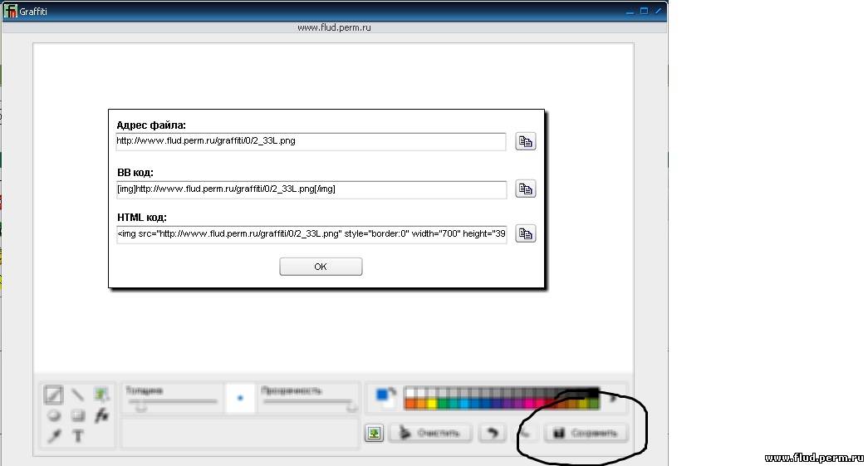Click the Очистить clear canvas button
The width and height of the screenshot is (868, 466).
tap(430, 433)
